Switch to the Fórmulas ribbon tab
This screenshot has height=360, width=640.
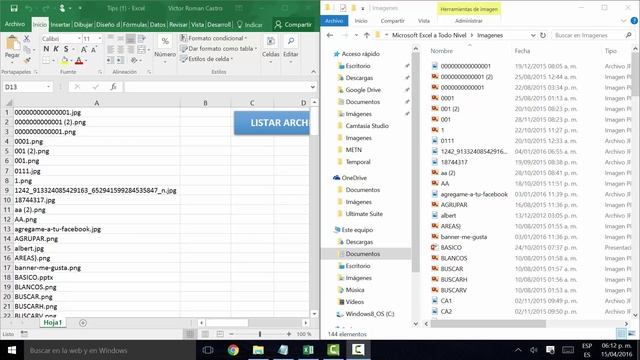(135, 24)
